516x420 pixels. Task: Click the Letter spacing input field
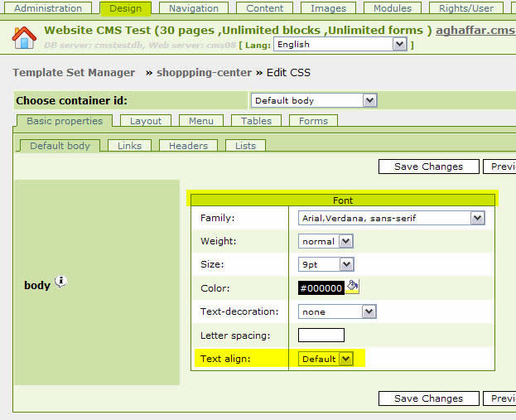[321, 335]
